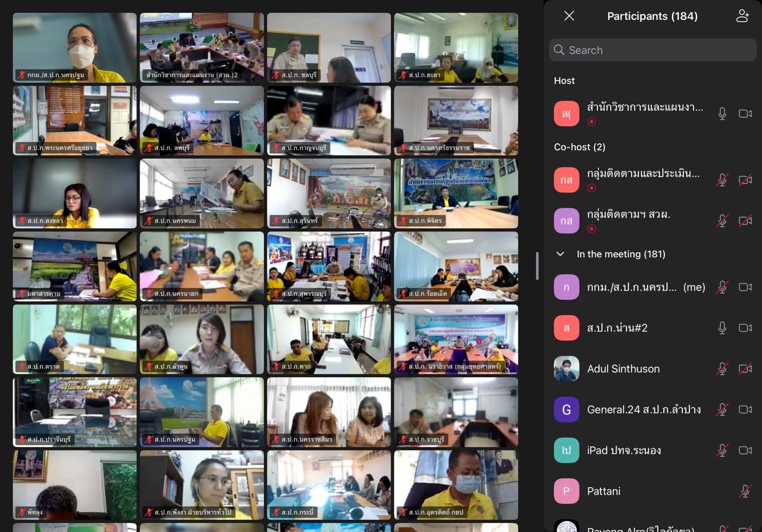Open the host สำนักวิชาการและแผนงา... participant entry
The image size is (762, 532).
(x=652, y=114)
